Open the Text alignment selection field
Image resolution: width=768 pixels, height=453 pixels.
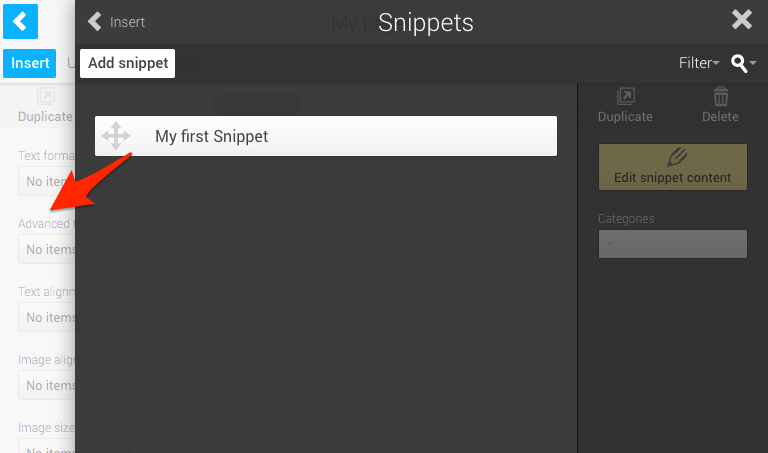[46, 317]
